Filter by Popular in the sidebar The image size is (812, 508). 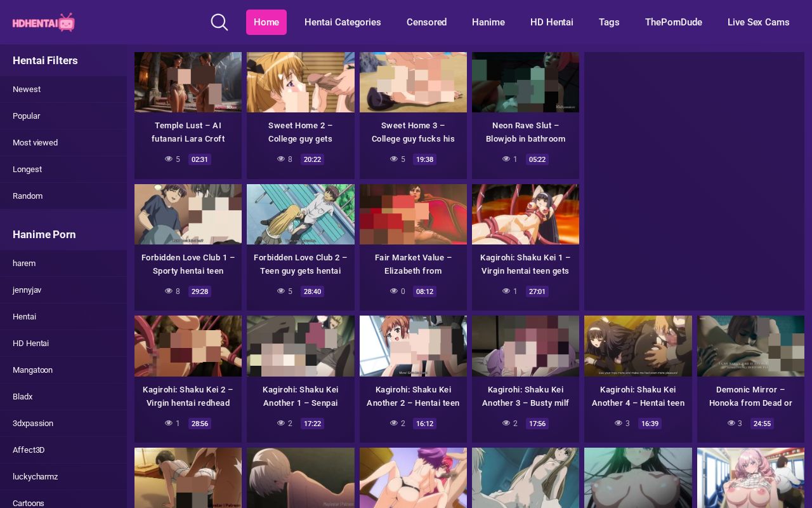tap(63, 116)
